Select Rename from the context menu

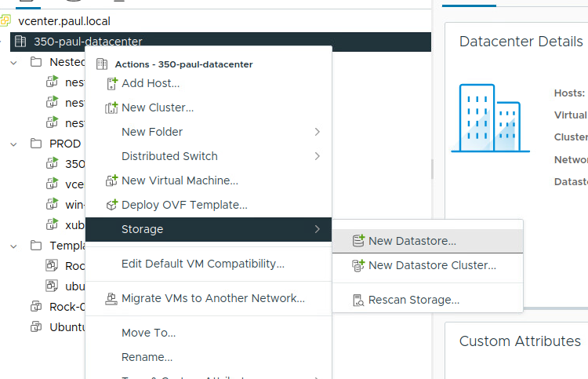tap(147, 357)
